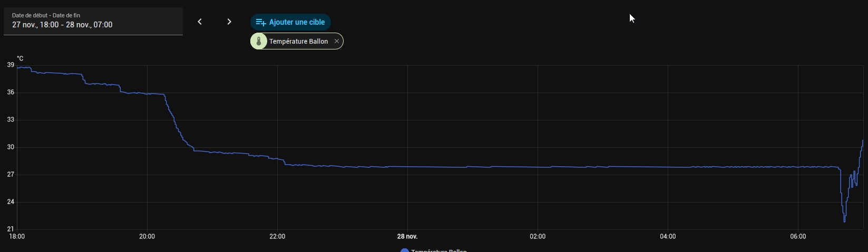This screenshot has width=868, height=252.
Task: Click the 04:00 time axis label
Action: 668,237
